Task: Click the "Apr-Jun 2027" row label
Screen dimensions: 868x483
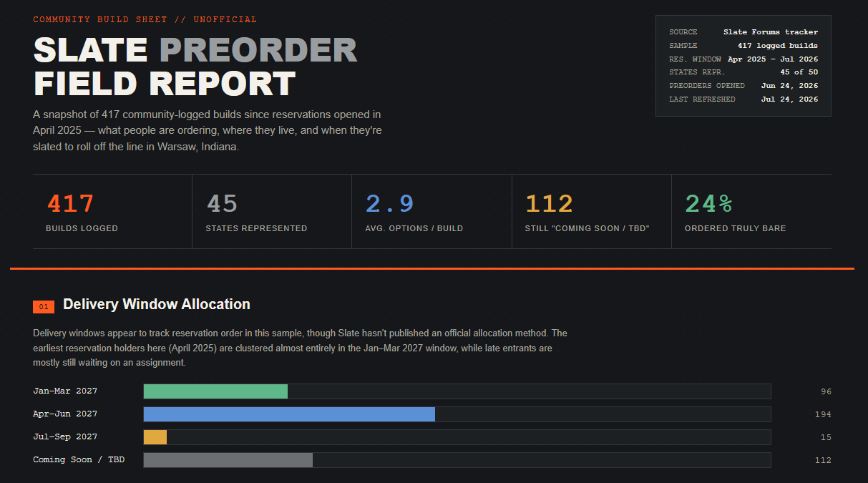Action: click(x=65, y=414)
